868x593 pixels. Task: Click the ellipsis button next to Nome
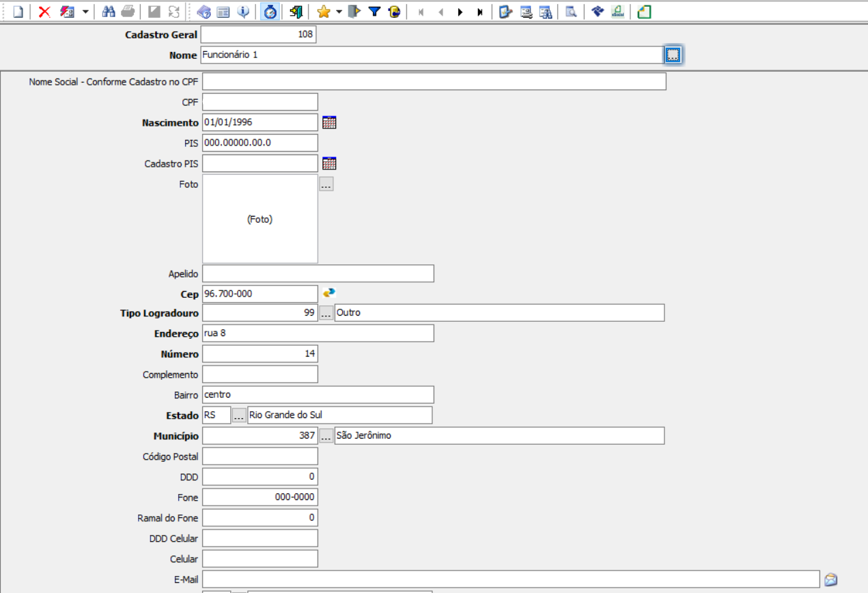[673, 55]
